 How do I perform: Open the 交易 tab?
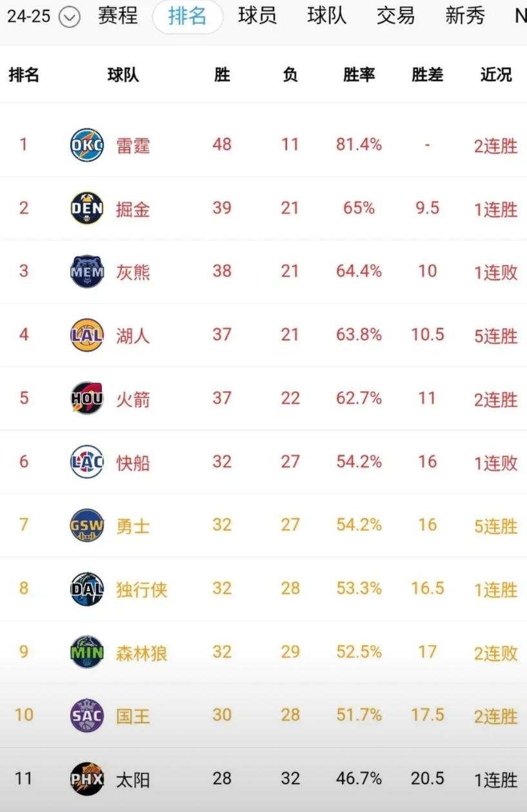point(395,16)
